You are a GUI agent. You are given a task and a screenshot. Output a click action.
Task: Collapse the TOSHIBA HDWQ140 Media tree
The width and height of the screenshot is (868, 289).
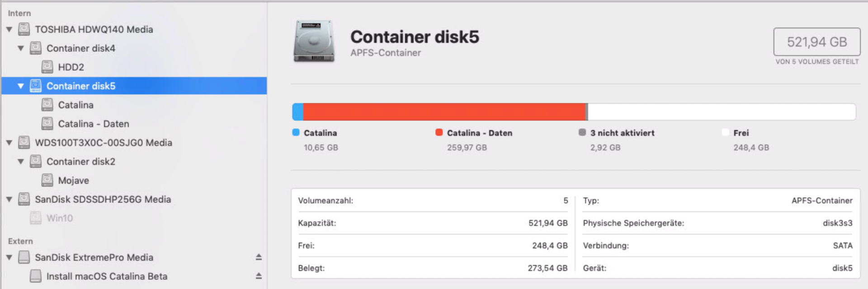pyautogui.click(x=9, y=29)
